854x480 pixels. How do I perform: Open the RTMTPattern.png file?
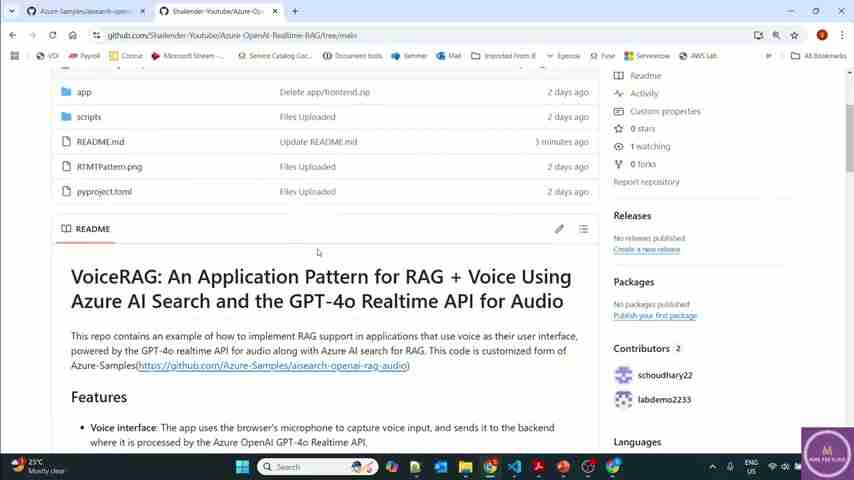[109, 167]
